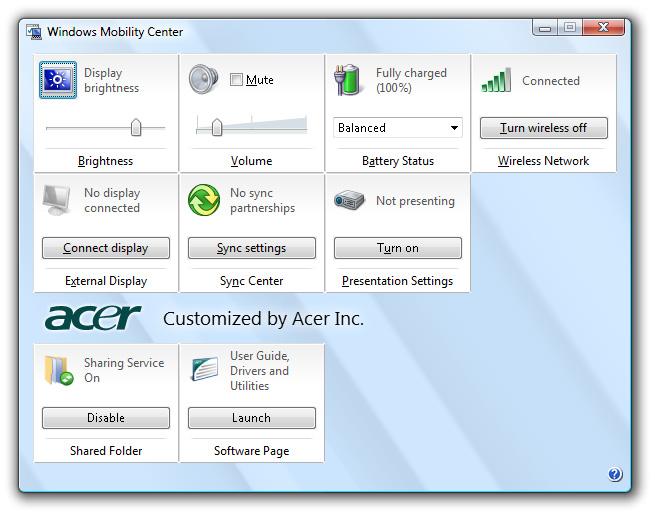Tick the Mute checkbox
Screen dimensions: 655x513
[236, 79]
